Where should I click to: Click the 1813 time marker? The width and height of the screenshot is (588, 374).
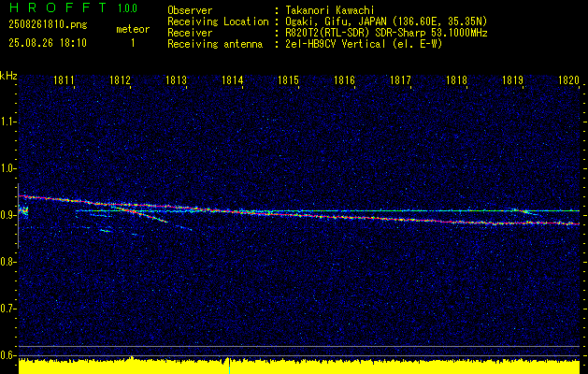point(177,80)
